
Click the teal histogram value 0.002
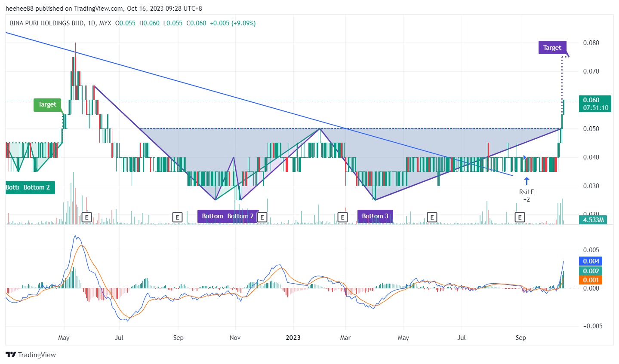coord(591,271)
